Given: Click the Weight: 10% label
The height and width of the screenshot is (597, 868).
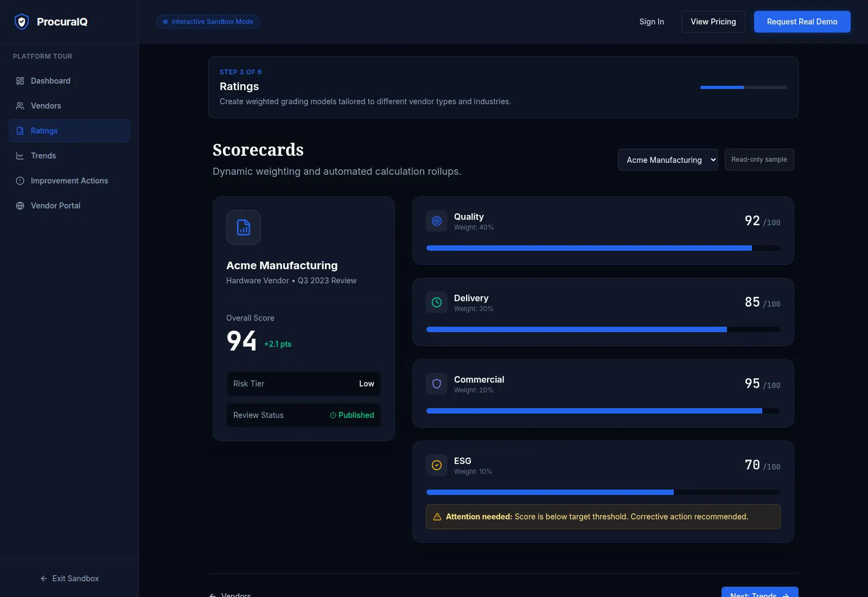Looking at the screenshot, I should (473, 472).
